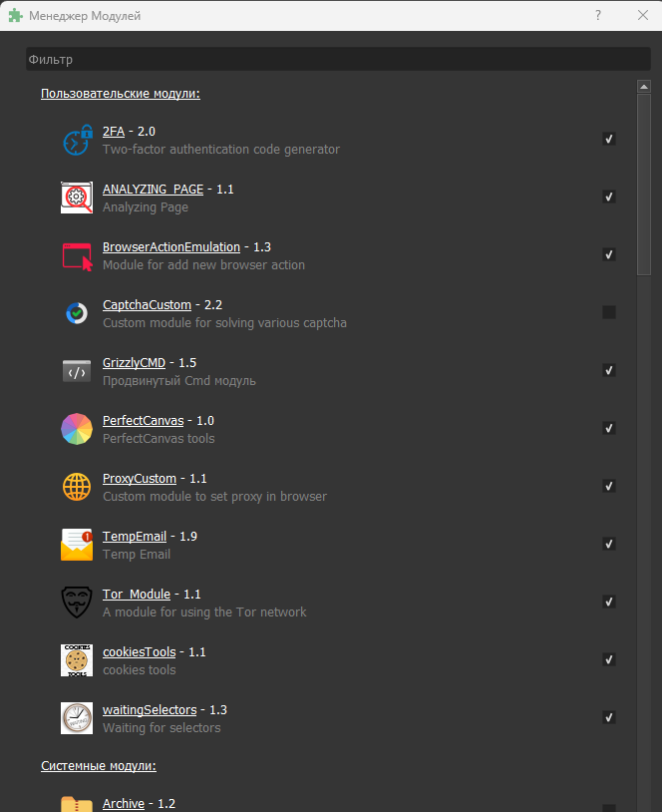This screenshot has width=662, height=812.
Task: Click 'Custom module to set proxy in browser'
Action: click(x=214, y=496)
